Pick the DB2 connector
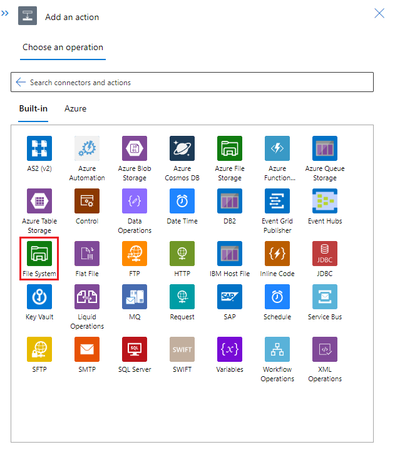 point(230,201)
